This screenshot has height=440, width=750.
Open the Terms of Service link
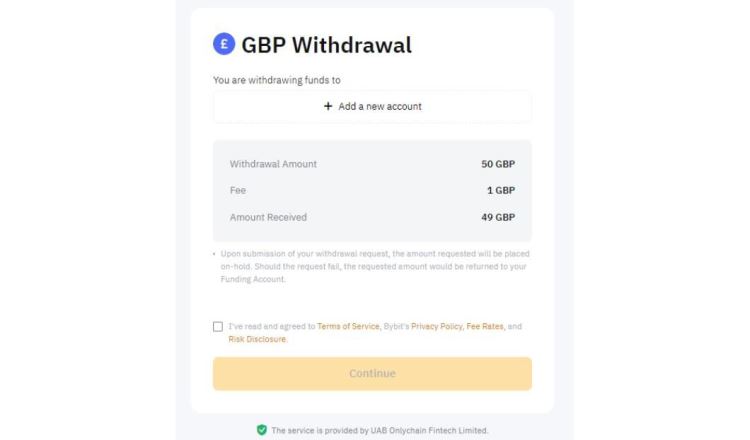(348, 327)
